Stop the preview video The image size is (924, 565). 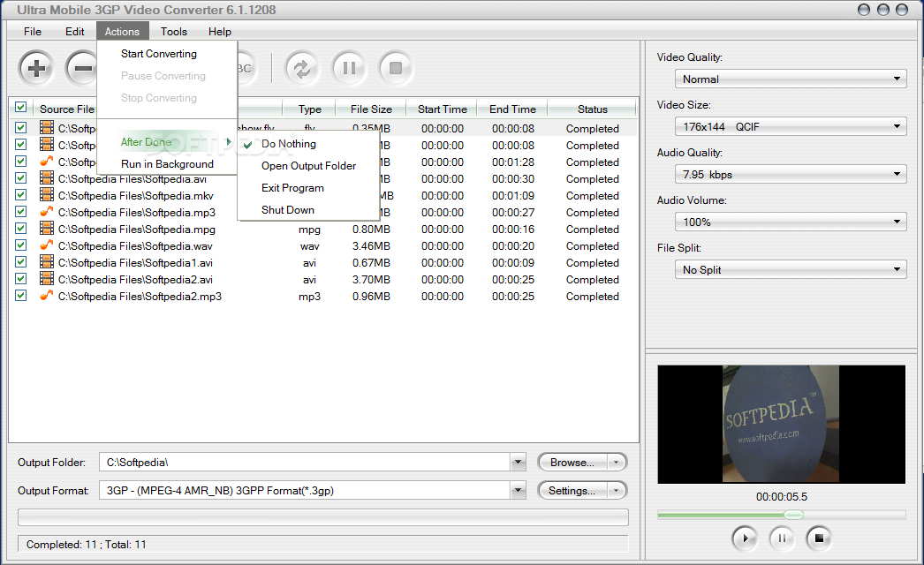point(819,538)
